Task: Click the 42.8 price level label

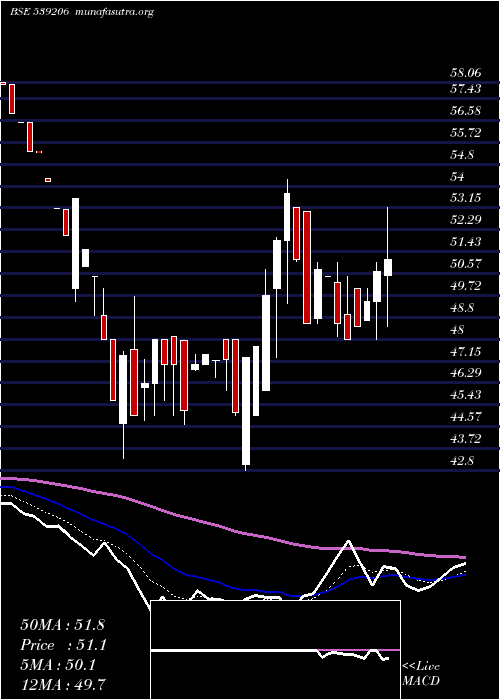Action: click(462, 461)
